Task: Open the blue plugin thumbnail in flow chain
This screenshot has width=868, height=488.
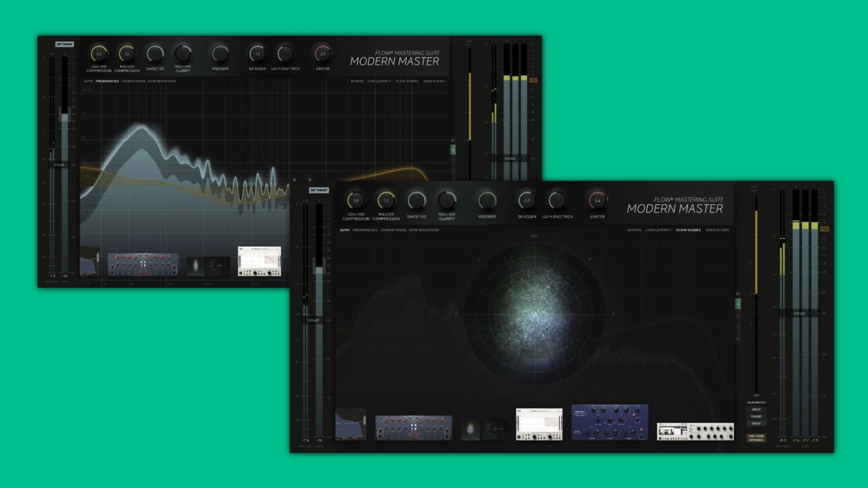Action: click(x=609, y=422)
